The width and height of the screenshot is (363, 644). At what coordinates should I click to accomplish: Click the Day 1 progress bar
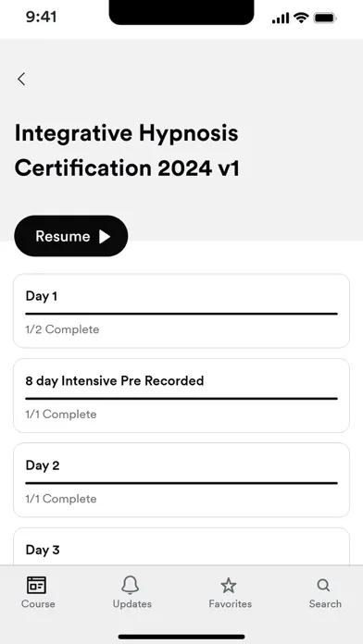(x=181, y=314)
